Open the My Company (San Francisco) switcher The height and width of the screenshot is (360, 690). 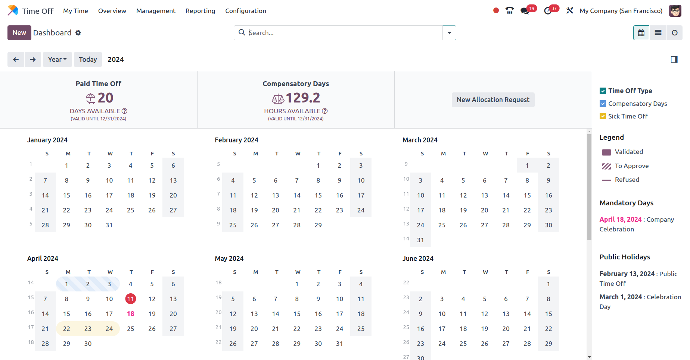point(621,11)
